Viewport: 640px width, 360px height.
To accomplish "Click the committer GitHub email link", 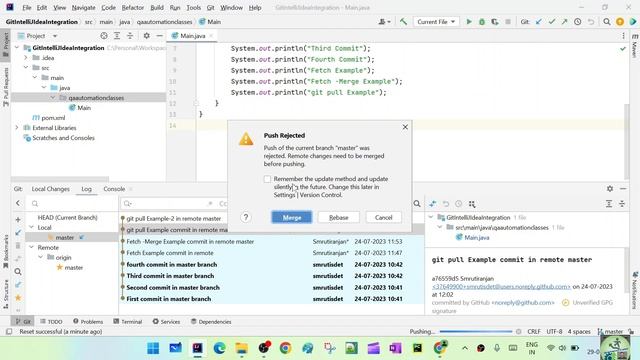I will 523,303.
